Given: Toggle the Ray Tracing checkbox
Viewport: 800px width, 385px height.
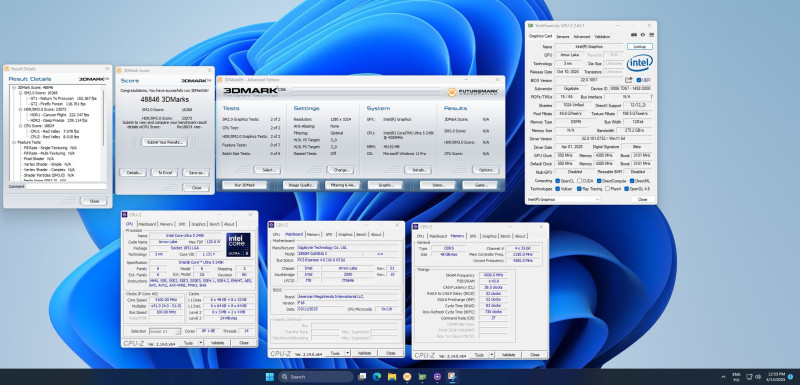Looking at the screenshot, I should (579, 189).
